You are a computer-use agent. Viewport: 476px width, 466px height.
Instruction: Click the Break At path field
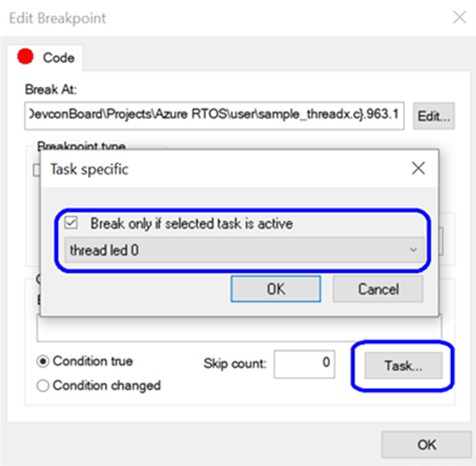click(x=215, y=115)
